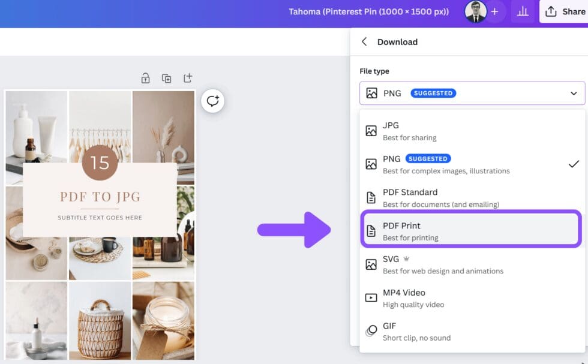Go back with the Download panel arrow

(x=364, y=42)
